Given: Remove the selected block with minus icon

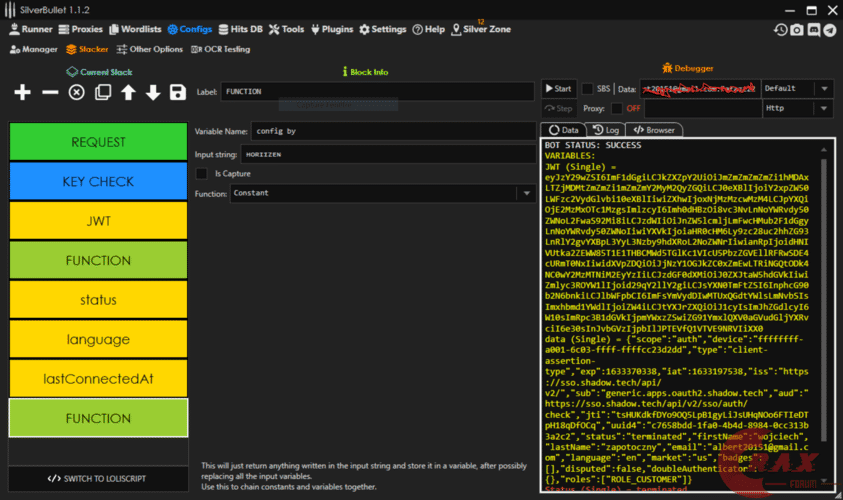Looking at the screenshot, I should [x=49, y=92].
